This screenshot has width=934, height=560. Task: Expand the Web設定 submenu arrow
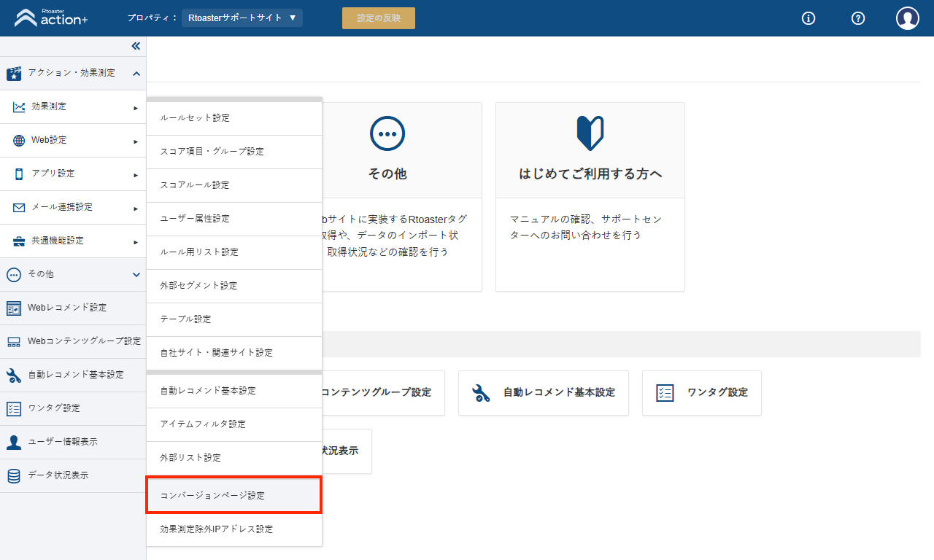point(136,141)
